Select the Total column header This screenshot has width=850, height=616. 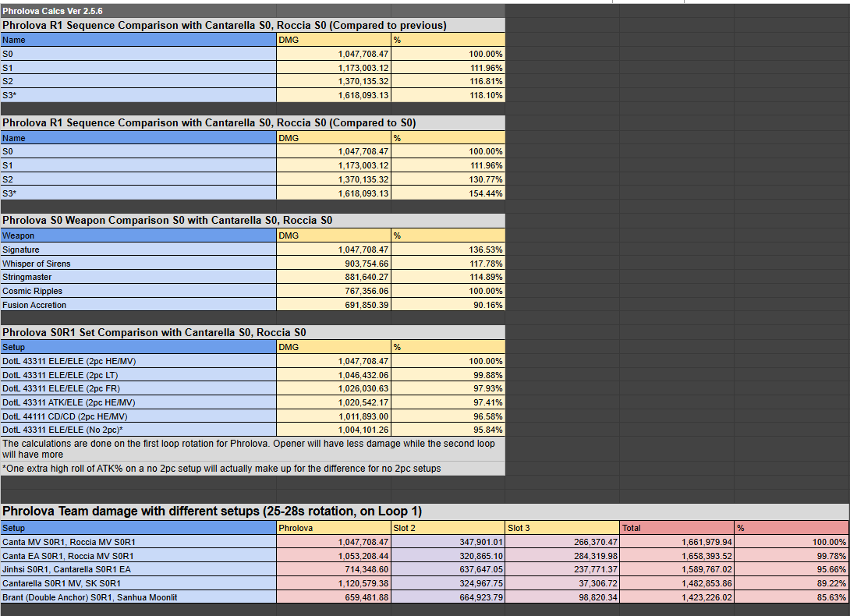677,528
